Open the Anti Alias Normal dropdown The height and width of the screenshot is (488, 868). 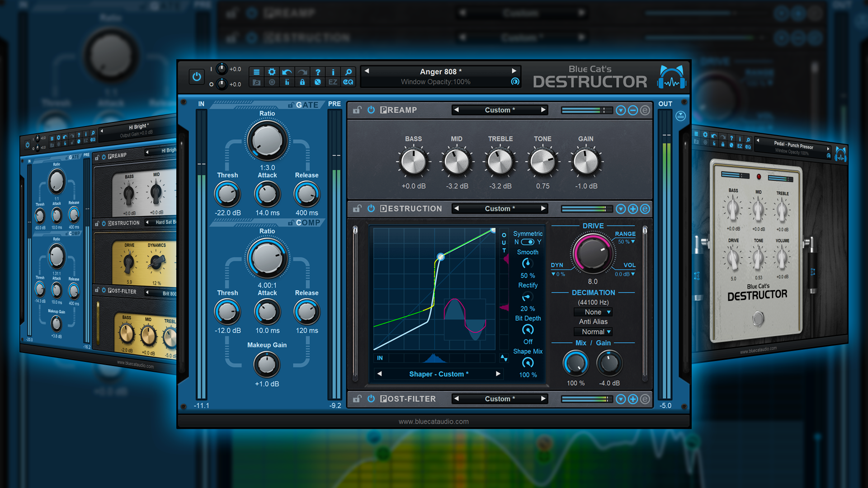click(x=593, y=331)
